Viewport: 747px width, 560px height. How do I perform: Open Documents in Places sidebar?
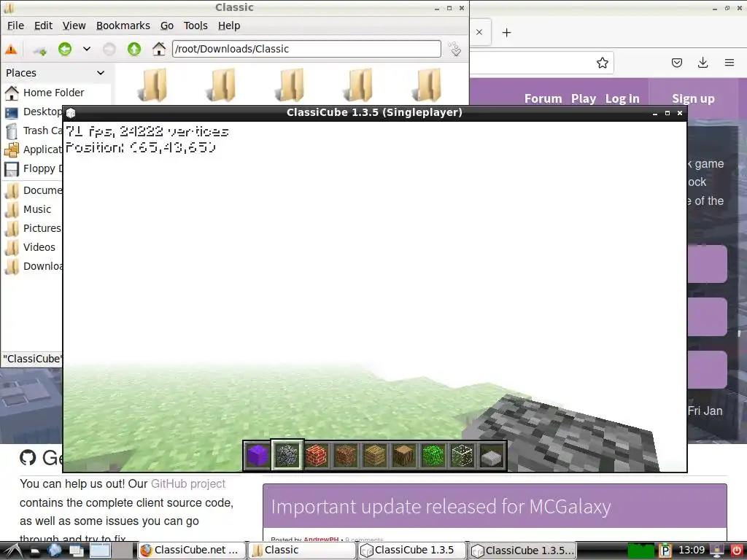34,190
